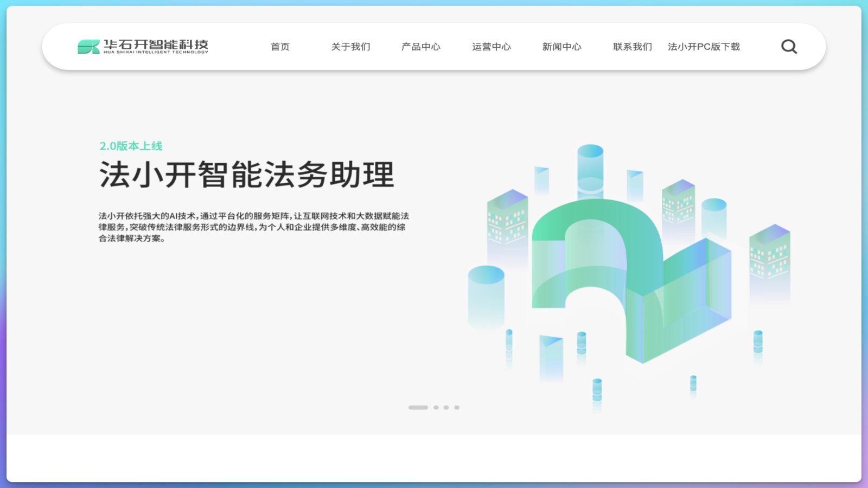Screen dimensions: 868x488
Task: Open the search magnifier icon
Action: [788, 46]
